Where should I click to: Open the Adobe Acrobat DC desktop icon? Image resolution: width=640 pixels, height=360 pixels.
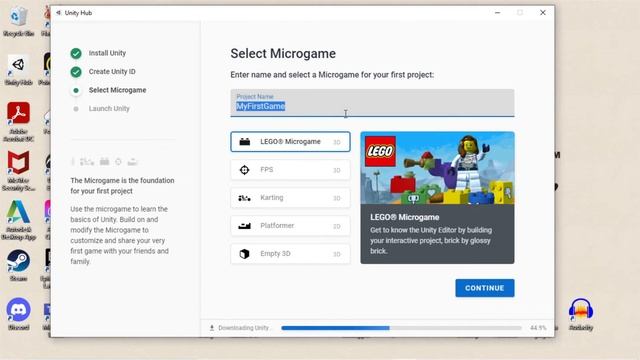coord(18,121)
